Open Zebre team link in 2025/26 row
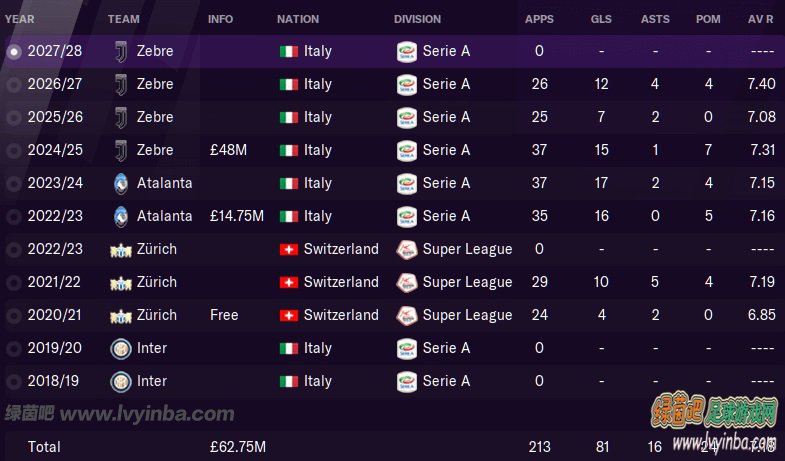 (155, 117)
